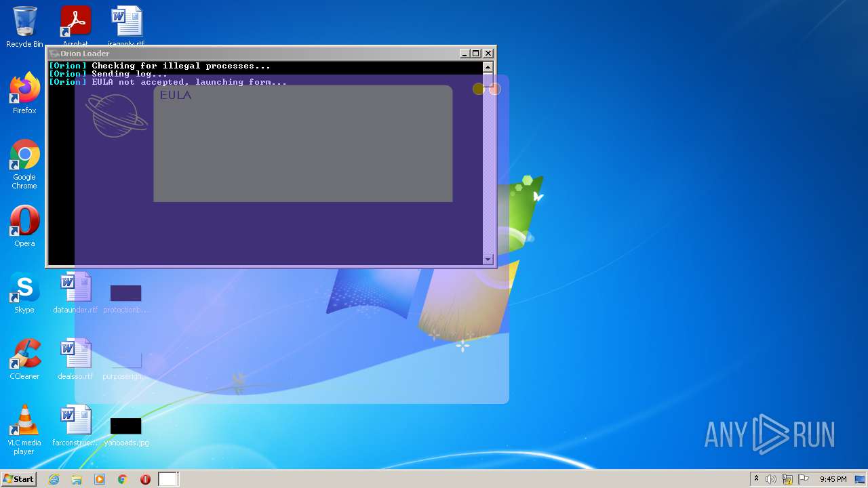
Task: Select the protectionb... desktop file
Action: pos(126,298)
